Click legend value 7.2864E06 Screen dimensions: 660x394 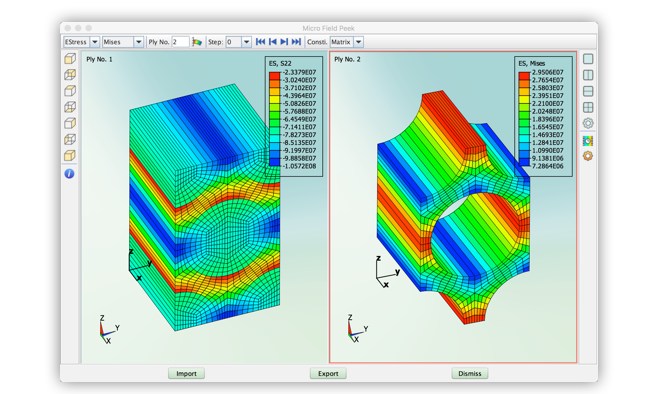point(548,166)
